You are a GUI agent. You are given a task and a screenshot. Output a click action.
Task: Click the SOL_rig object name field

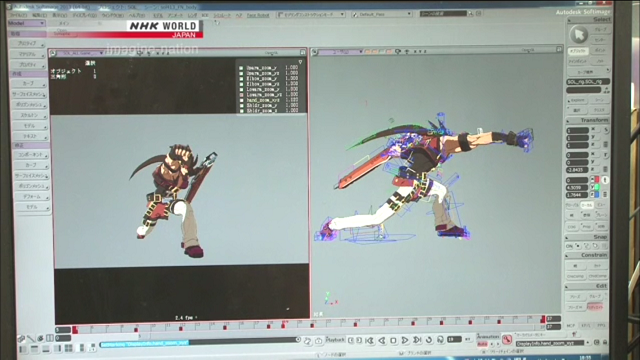(588, 82)
